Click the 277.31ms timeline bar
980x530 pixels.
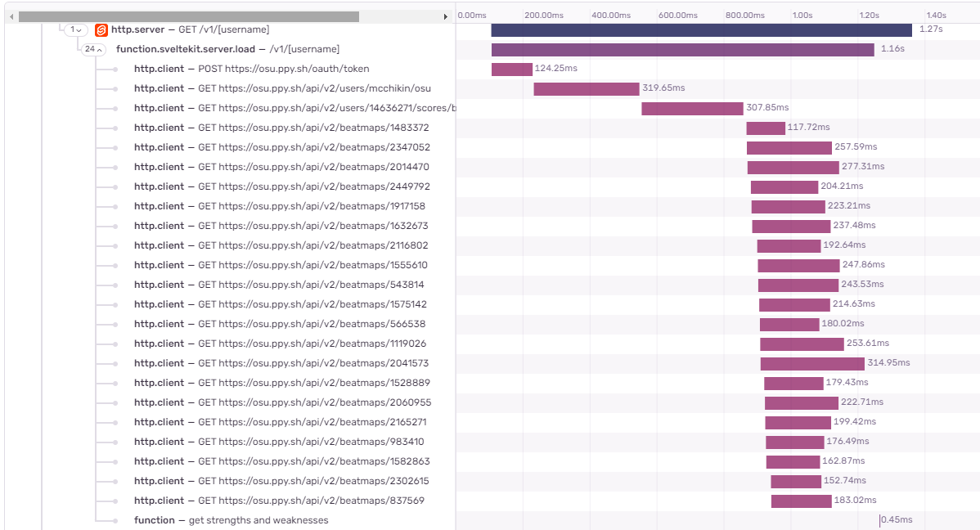[793, 168]
